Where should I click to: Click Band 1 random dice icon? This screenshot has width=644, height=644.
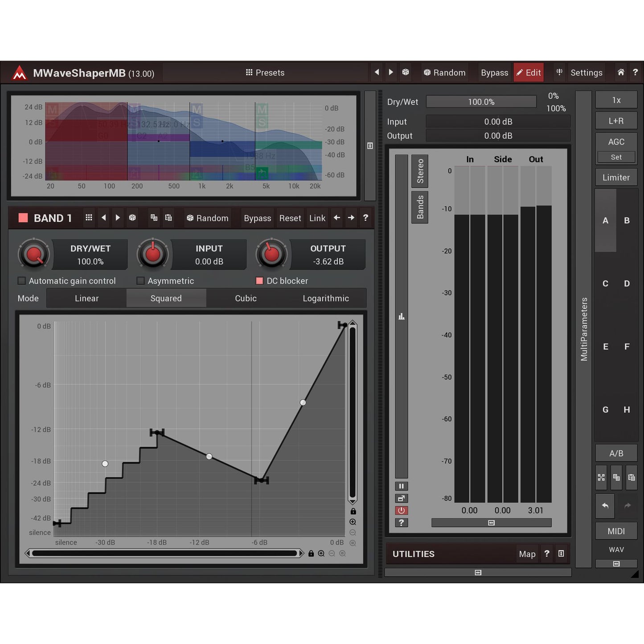click(132, 218)
